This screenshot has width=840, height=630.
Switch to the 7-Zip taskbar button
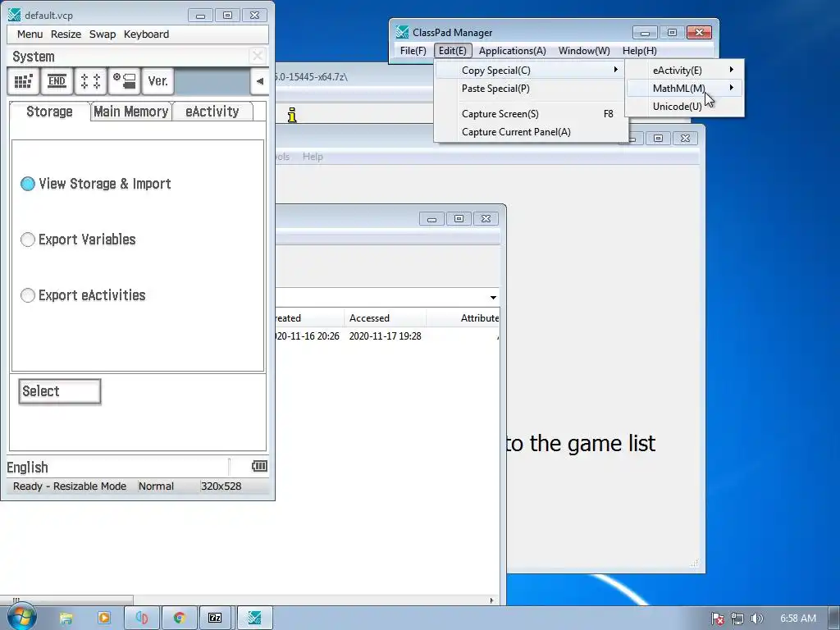tap(215, 619)
